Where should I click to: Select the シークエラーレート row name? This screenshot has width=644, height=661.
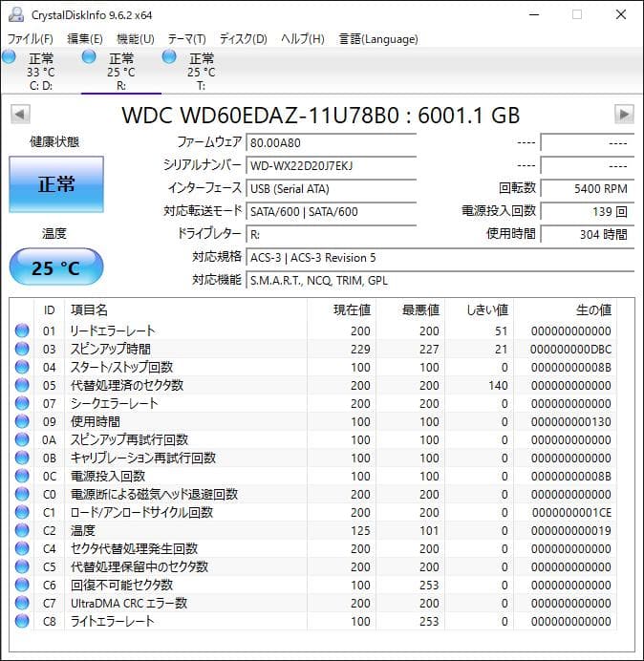[114, 403]
